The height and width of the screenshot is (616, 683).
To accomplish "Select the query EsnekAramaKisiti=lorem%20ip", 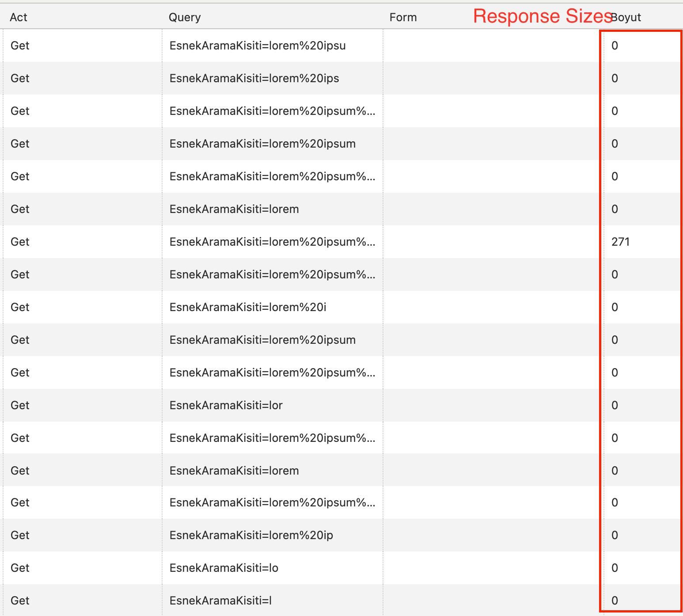I will point(251,535).
